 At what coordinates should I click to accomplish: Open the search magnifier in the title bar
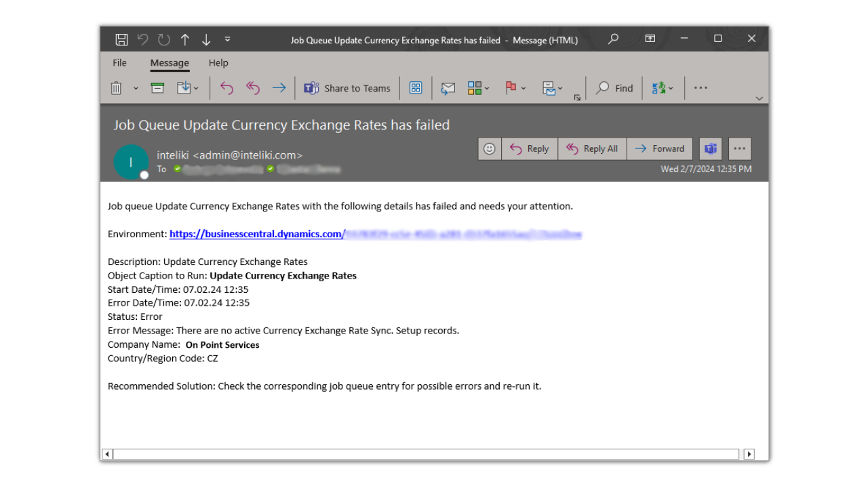tap(613, 39)
